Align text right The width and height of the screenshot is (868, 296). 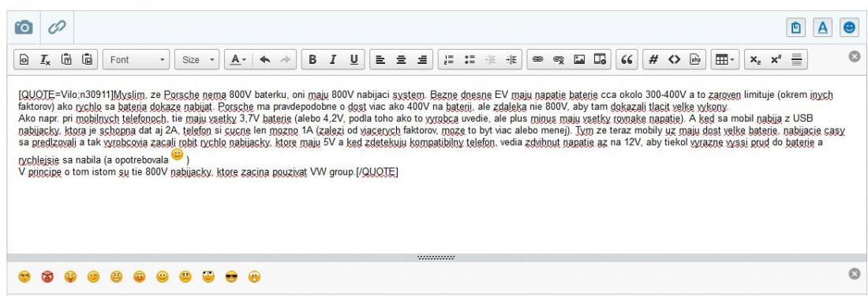(x=422, y=60)
